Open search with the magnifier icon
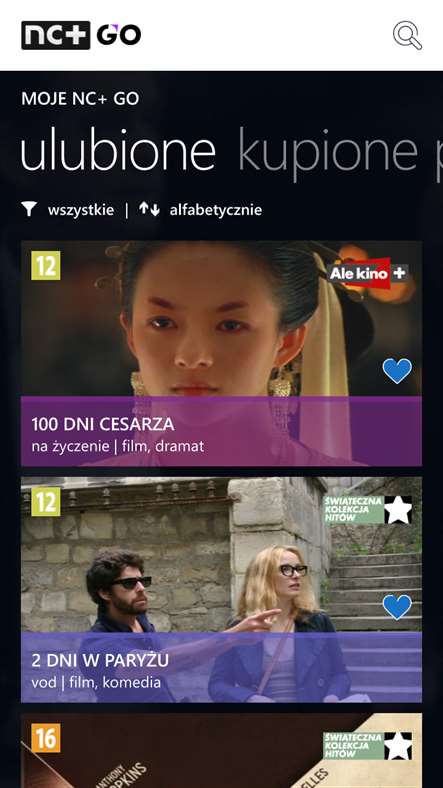The width and height of the screenshot is (443, 788). tap(407, 35)
